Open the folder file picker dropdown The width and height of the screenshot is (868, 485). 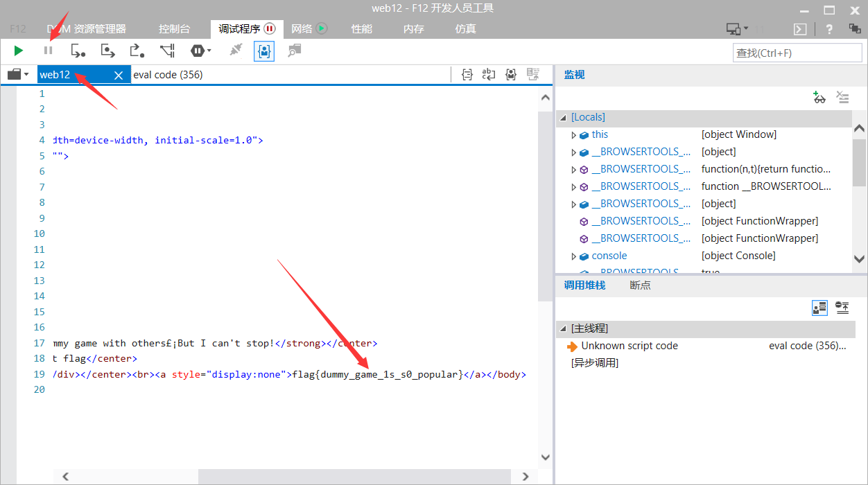pyautogui.click(x=18, y=74)
